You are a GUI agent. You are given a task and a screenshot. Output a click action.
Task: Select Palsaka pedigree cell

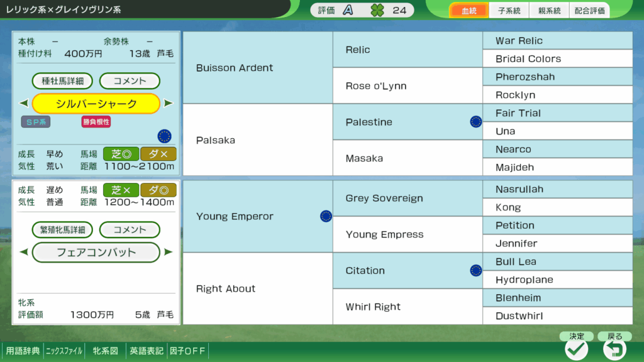point(258,140)
